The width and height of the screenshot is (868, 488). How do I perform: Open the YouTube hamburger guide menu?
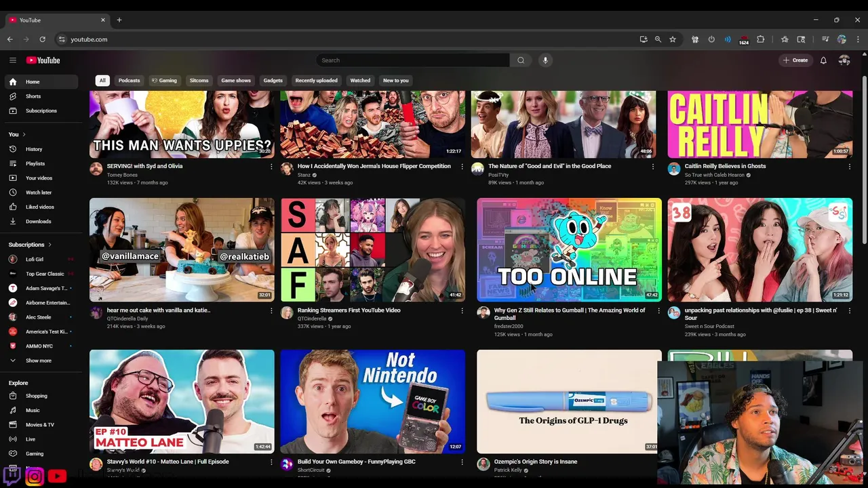pyautogui.click(x=12, y=60)
